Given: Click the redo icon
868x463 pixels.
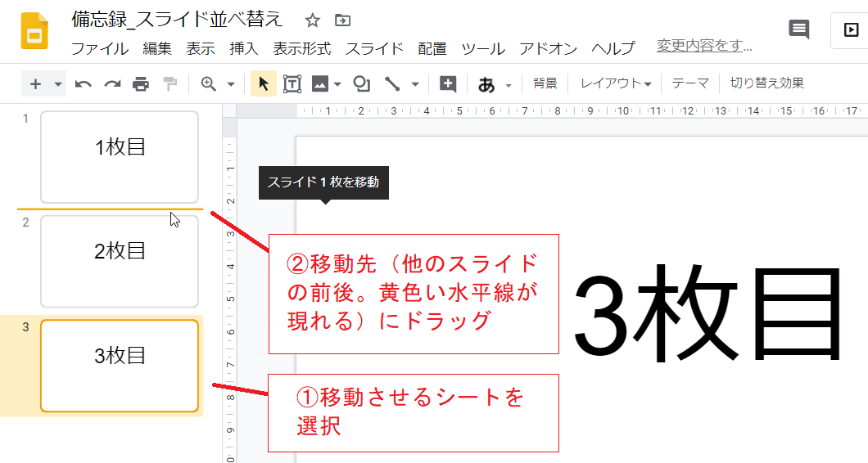Looking at the screenshot, I should (112, 84).
